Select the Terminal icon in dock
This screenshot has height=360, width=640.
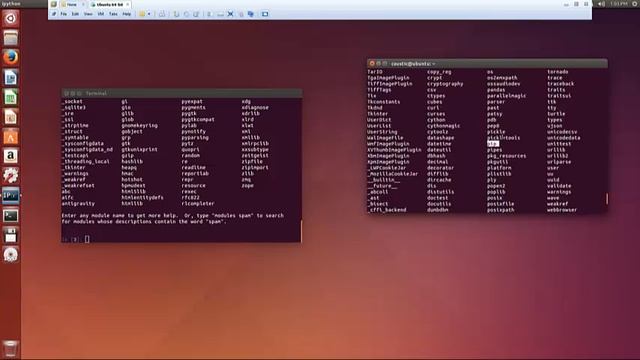pos(11,216)
